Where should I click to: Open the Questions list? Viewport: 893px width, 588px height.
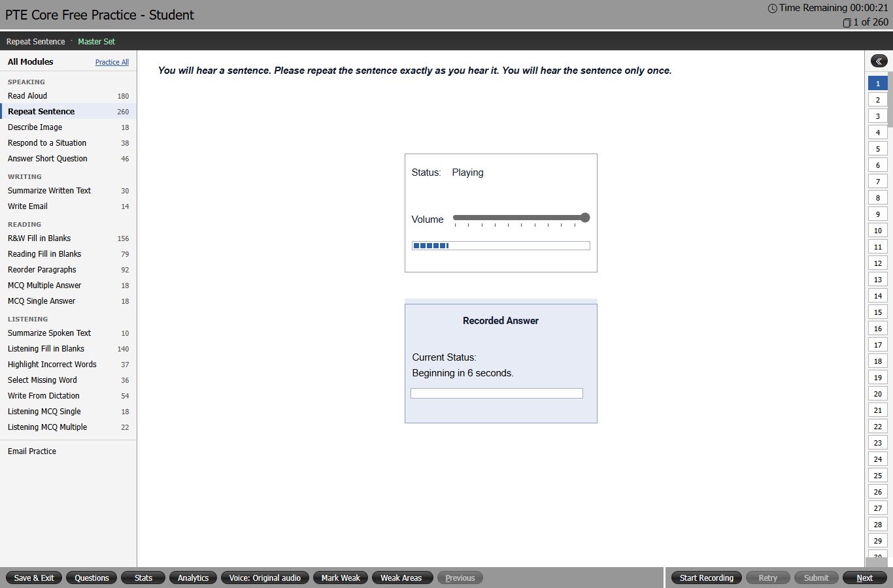tap(92, 578)
